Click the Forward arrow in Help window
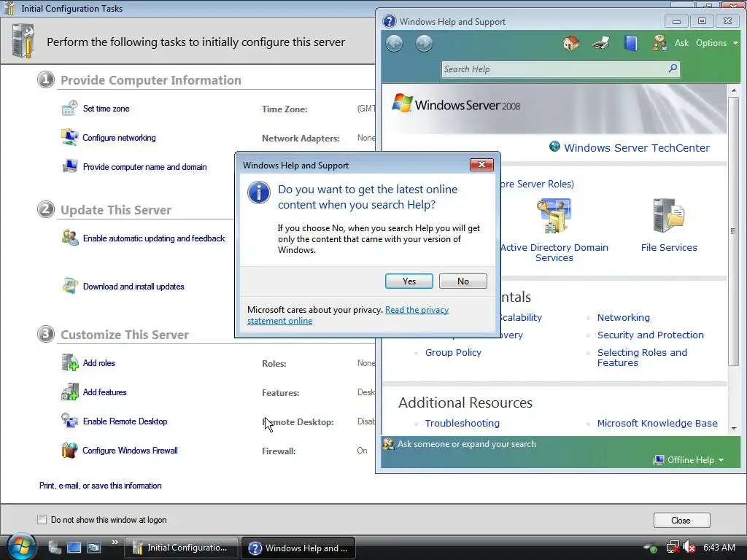This screenshot has width=747, height=560. point(424,43)
